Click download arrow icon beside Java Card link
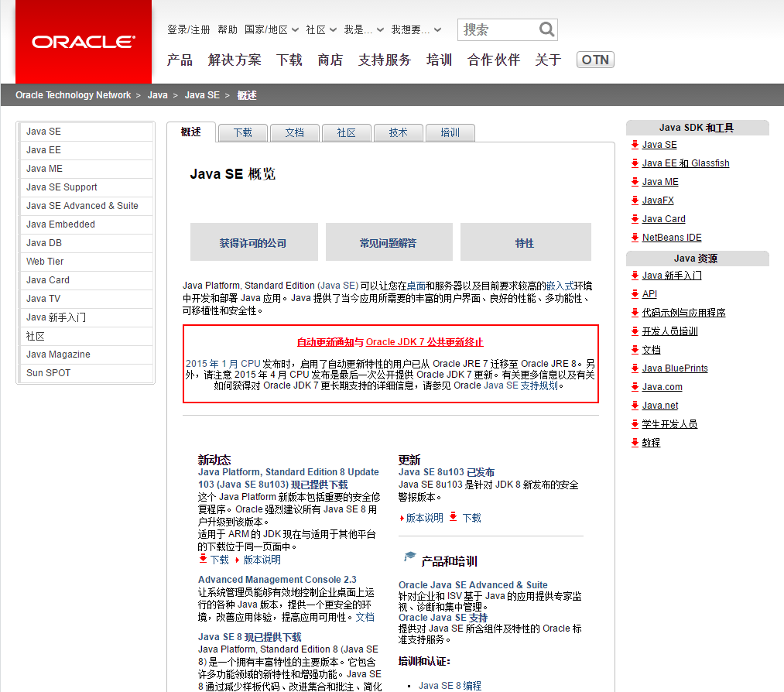This screenshot has width=784, height=692. [x=635, y=218]
